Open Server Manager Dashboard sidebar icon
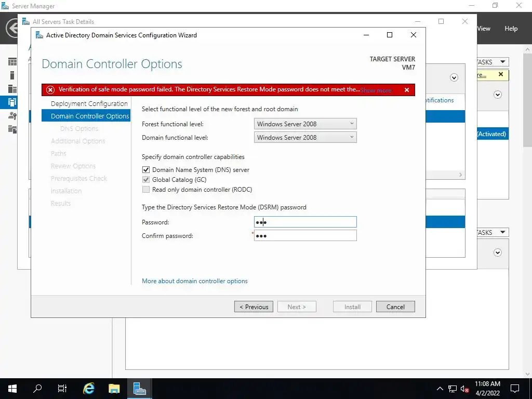This screenshot has width=532, height=399. (12, 62)
